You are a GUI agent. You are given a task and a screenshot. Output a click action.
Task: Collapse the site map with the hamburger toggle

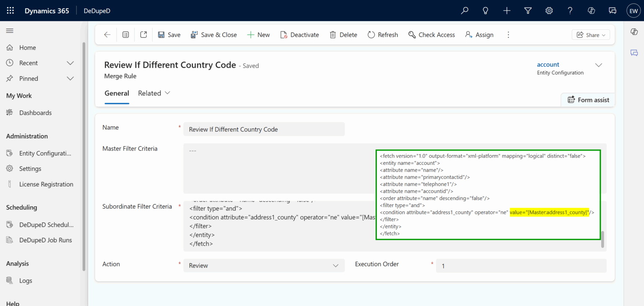coord(9,30)
